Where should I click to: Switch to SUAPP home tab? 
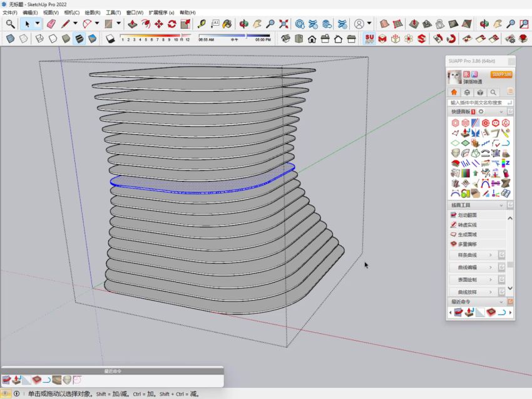[454, 92]
